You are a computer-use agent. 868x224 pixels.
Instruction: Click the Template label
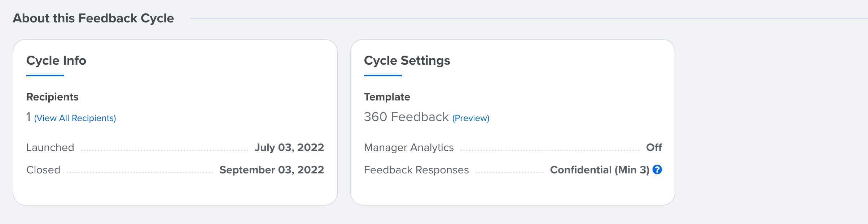pos(387,97)
